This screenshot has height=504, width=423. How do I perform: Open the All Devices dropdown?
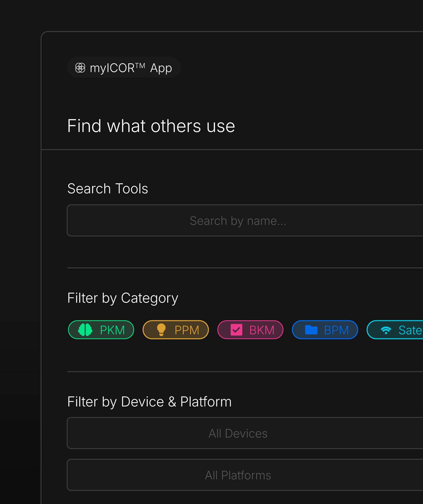coord(238,433)
